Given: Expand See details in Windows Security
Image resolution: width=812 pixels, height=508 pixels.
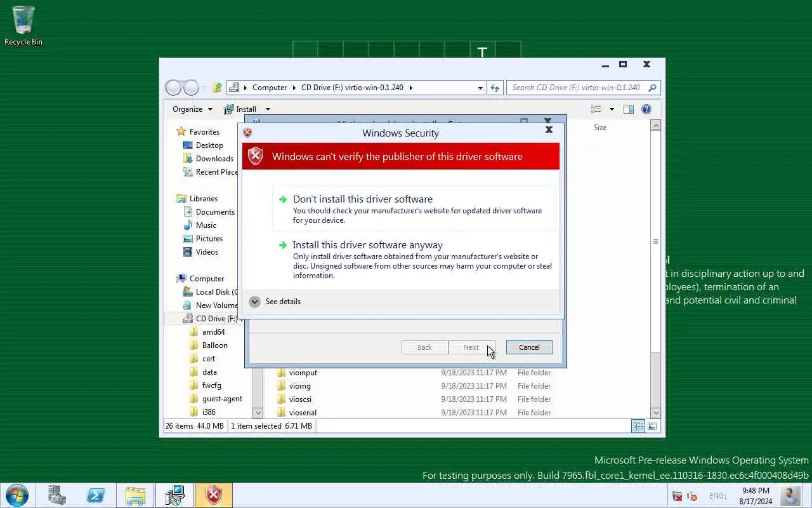Looking at the screenshot, I should pyautogui.click(x=275, y=302).
